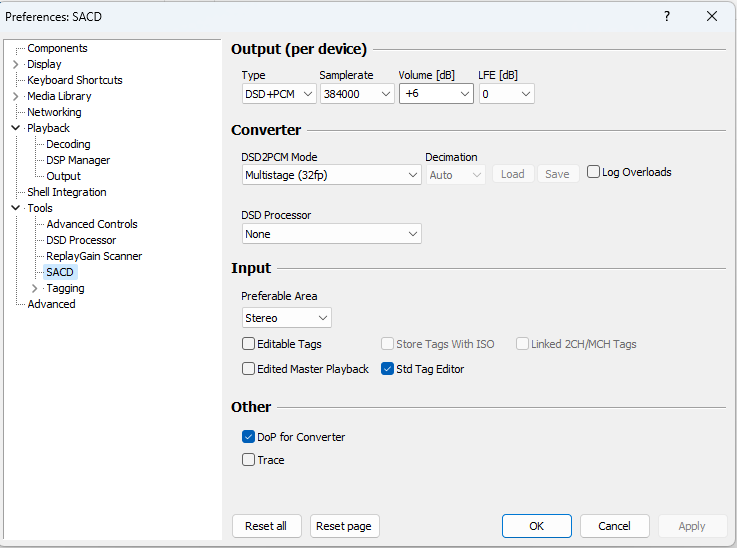The height and width of the screenshot is (548, 737).
Task: Open the Preferable Area dropdown
Action: 287,318
